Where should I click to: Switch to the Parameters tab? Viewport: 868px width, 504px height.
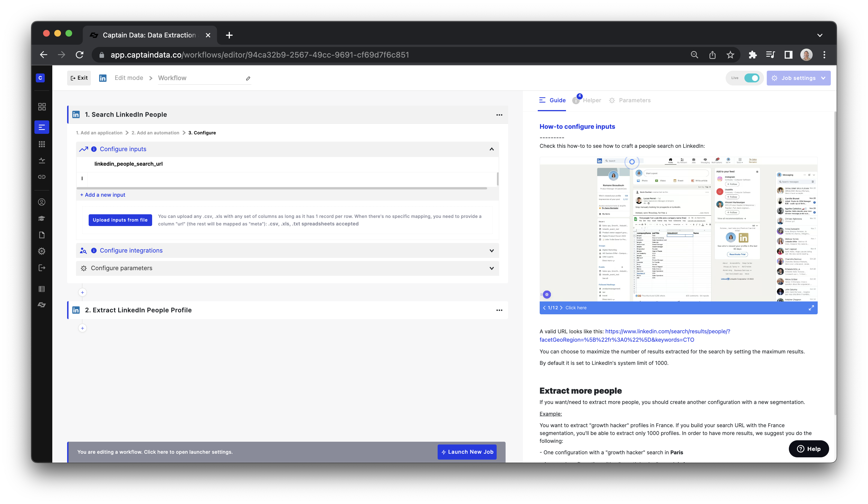(630, 101)
